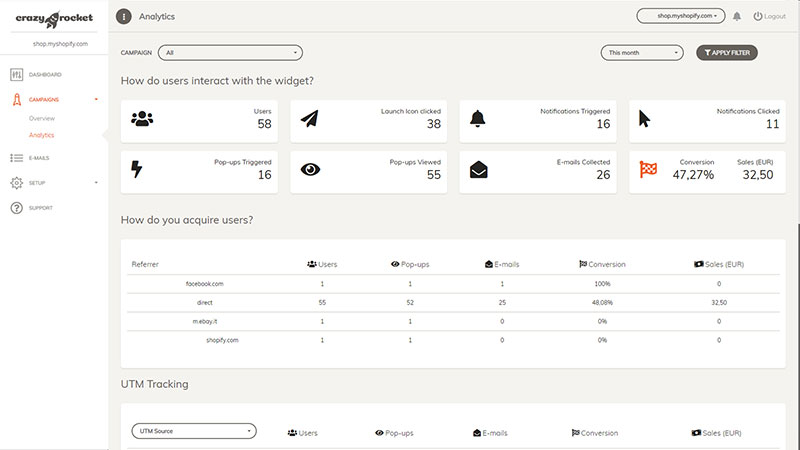This screenshot has height=450, width=800.
Task: Open the shop.myshopify.com store selector
Action: [680, 16]
